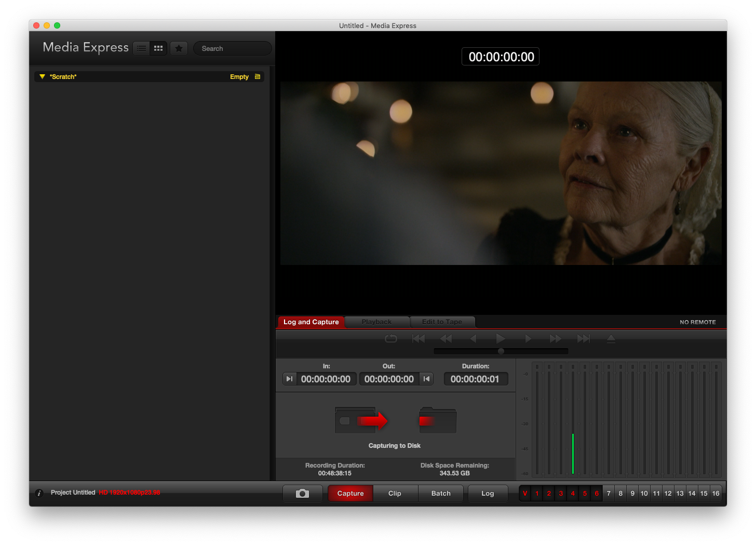Click the bin icon next to Empty
Viewport: 756px width, 545px height.
tap(258, 77)
